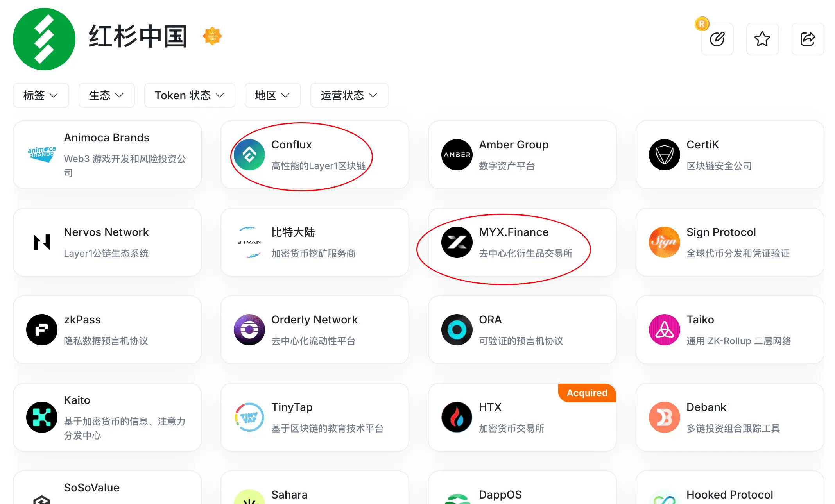835x504 pixels.
Task: Click the 去中心化流动性平台 description
Action: pyautogui.click(x=314, y=341)
